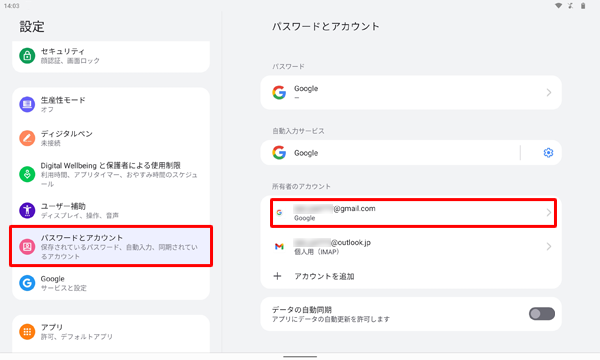This screenshot has height=360, width=600.
Task: Tap the plus icon for アカウントを追加
Action: [x=277, y=276]
